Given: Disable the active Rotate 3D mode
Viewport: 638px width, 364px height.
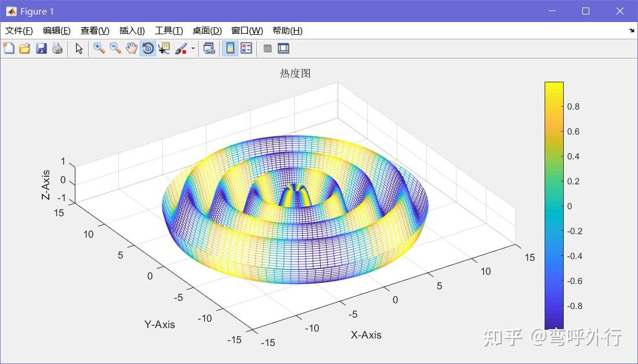Looking at the screenshot, I should pyautogui.click(x=148, y=49).
